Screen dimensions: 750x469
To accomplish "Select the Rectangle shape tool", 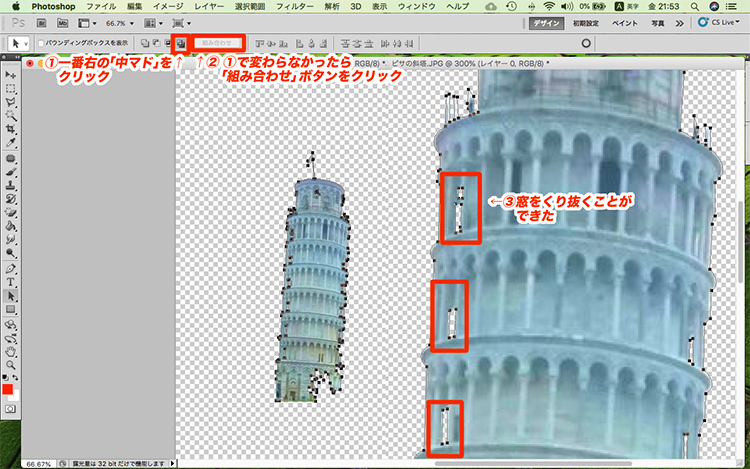I will [10, 309].
